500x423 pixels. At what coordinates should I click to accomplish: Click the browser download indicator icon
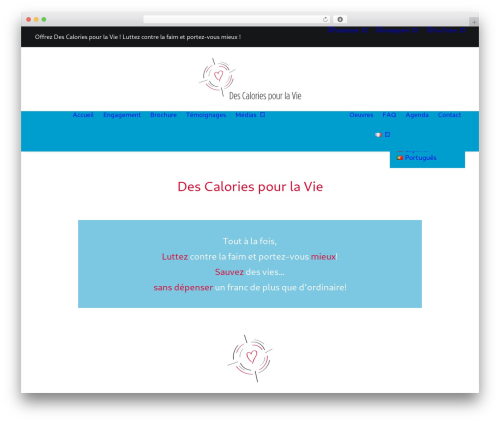(x=340, y=19)
